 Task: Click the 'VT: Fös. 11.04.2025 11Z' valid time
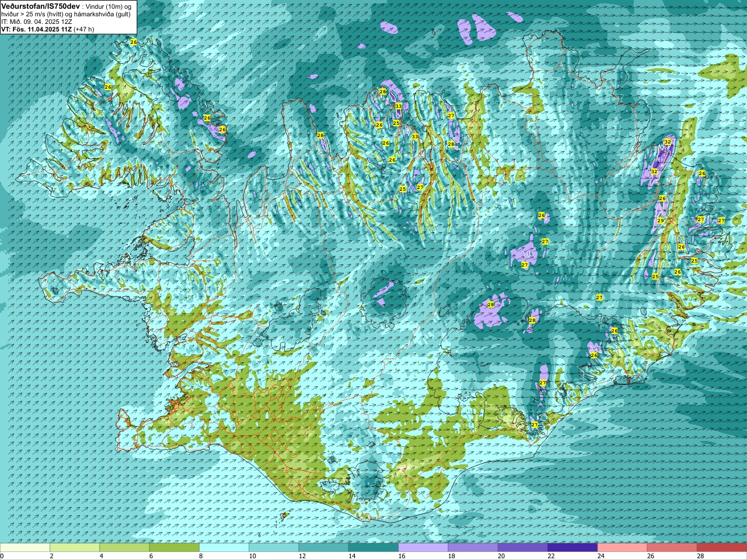pyautogui.click(x=36, y=29)
